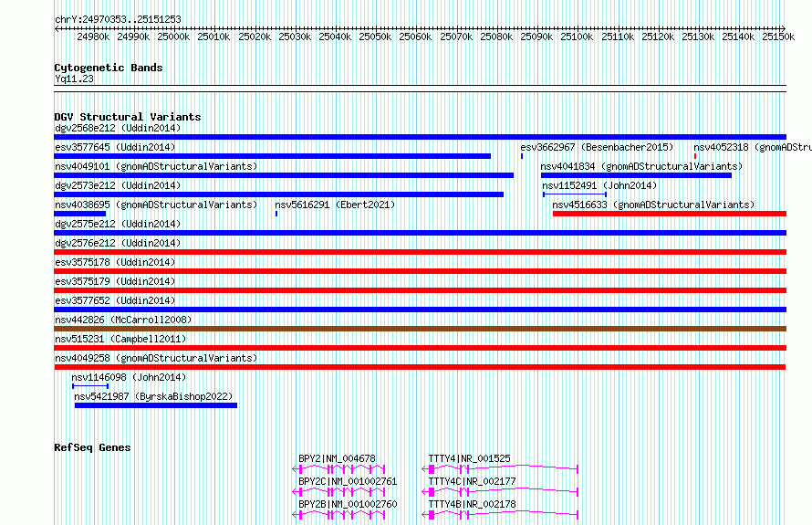
Task: Click the RefSeq Genes track title
Action: 92,447
